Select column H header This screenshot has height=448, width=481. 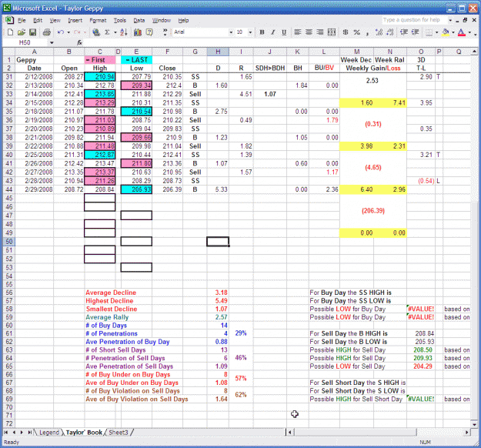pyautogui.click(x=218, y=52)
